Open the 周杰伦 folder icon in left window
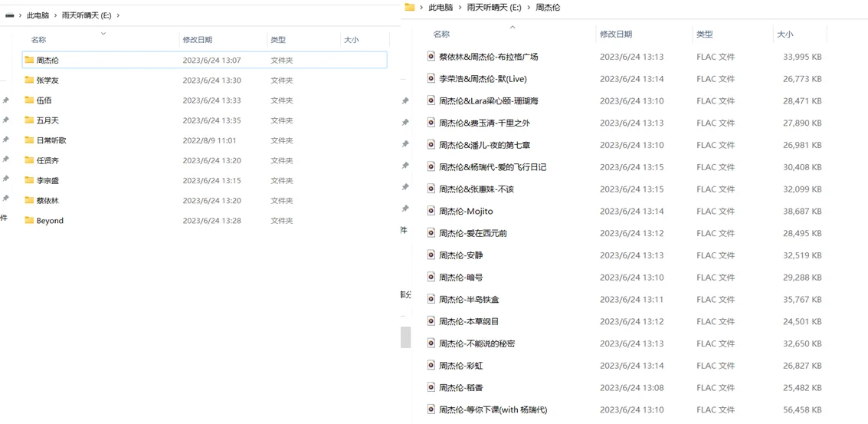The height and width of the screenshot is (424, 868). [29, 60]
